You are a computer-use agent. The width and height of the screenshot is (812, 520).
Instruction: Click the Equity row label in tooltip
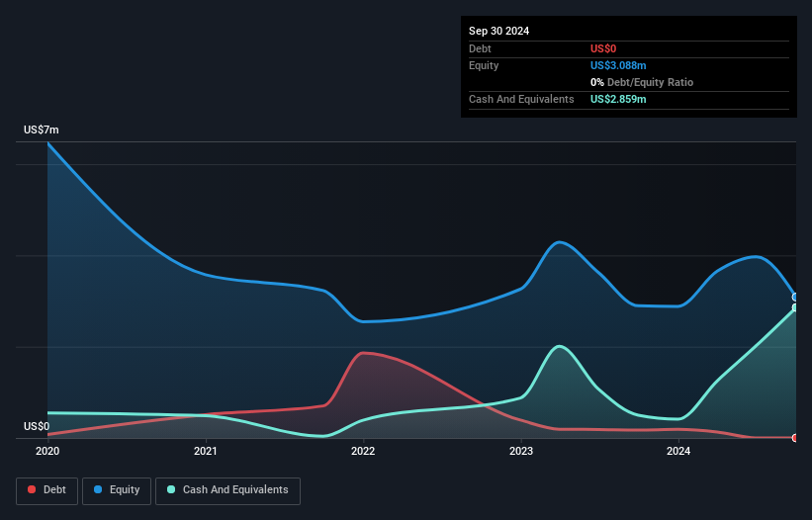[484, 65]
